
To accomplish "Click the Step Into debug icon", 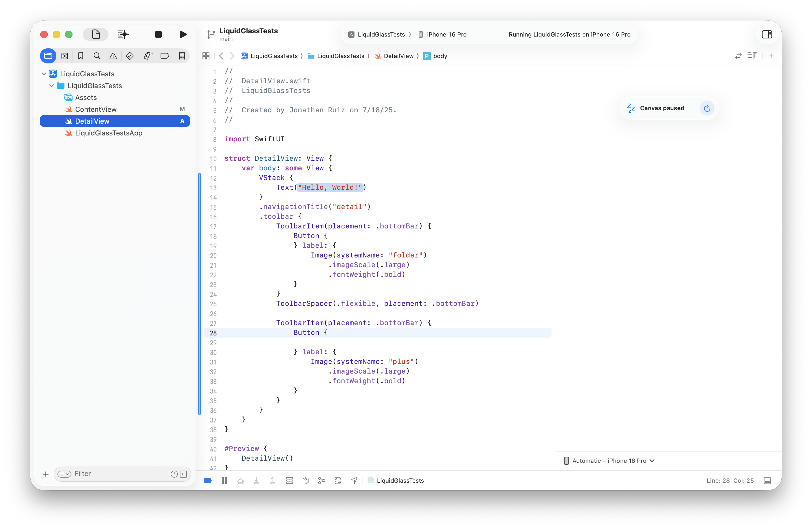I will tap(256, 481).
